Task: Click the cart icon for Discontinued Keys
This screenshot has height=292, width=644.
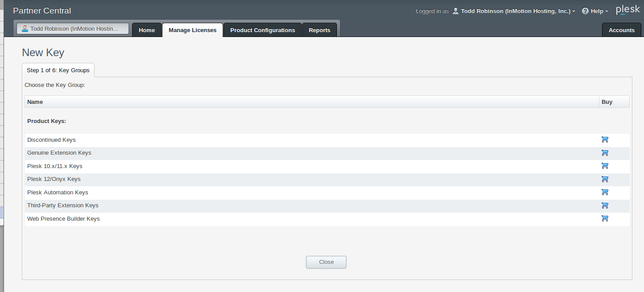Action: pos(605,140)
